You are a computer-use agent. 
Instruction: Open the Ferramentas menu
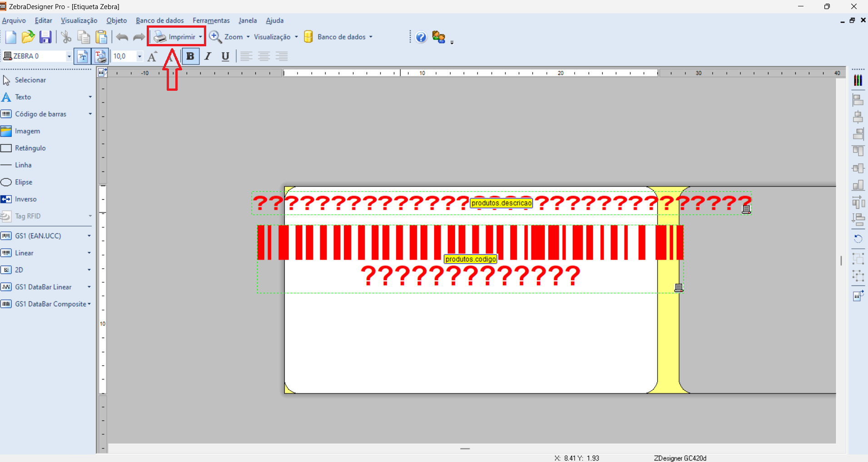click(x=211, y=20)
